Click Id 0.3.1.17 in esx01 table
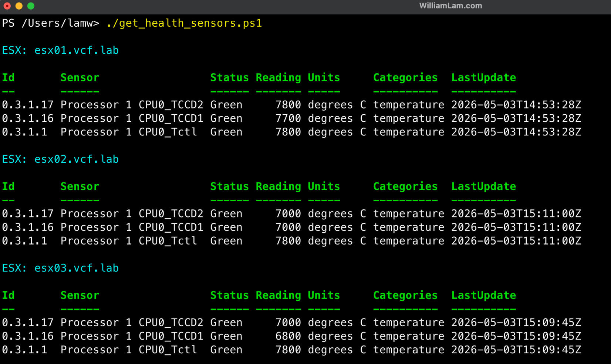 click(28, 105)
